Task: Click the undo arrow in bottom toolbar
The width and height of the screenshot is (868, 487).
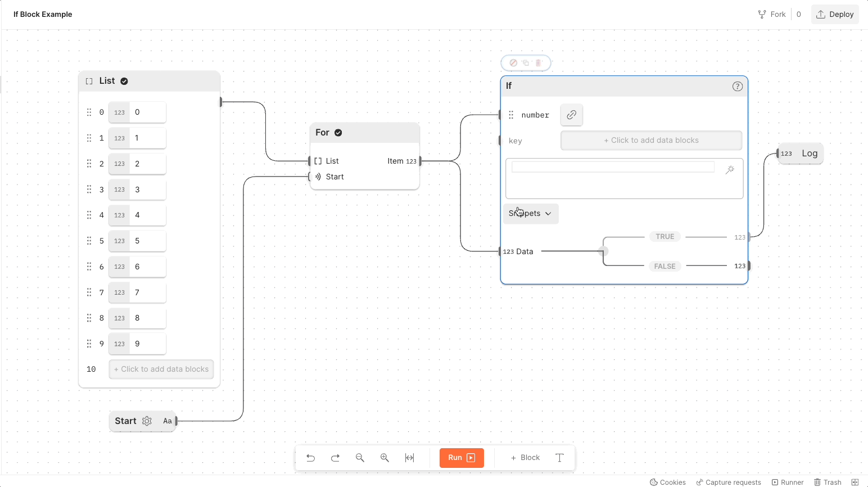Action: 310,458
